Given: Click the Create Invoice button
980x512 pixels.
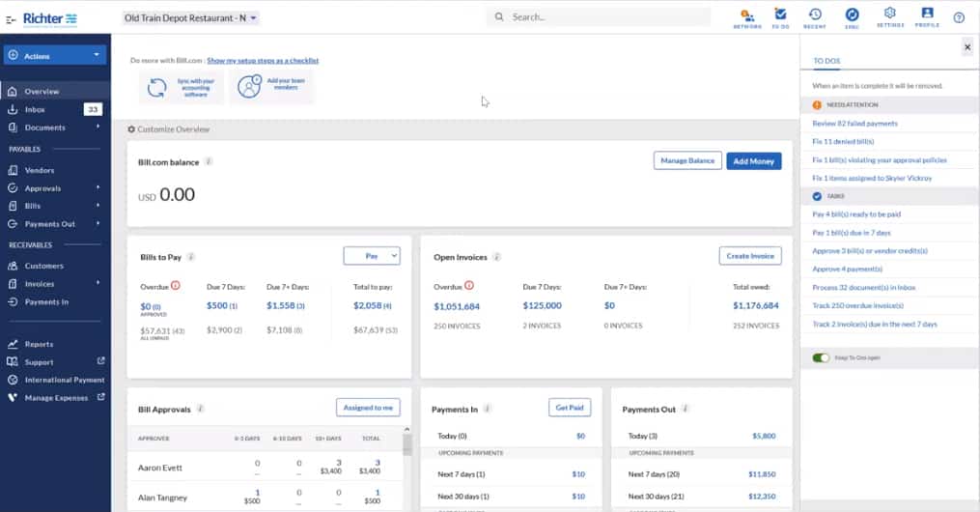Looking at the screenshot, I should coord(750,256).
